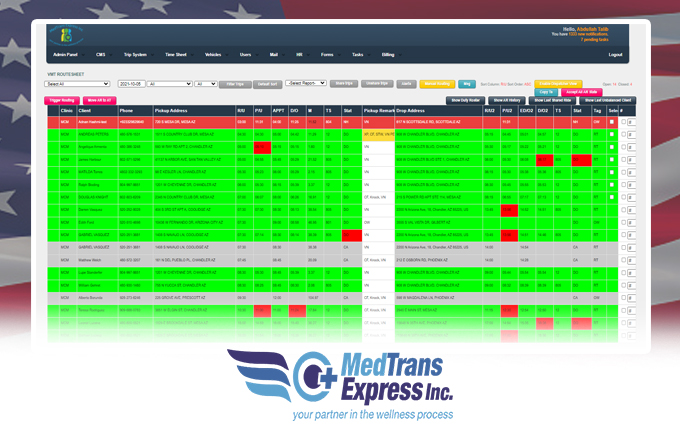
Task: Open the Trip System menu
Action: tap(135, 55)
